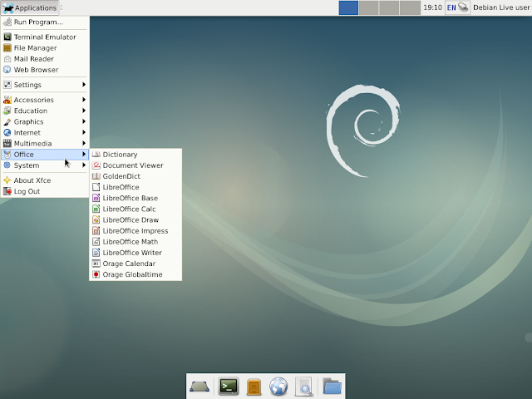Expand the Education submenu arrow
The width and height of the screenshot is (532, 399).
pos(84,111)
